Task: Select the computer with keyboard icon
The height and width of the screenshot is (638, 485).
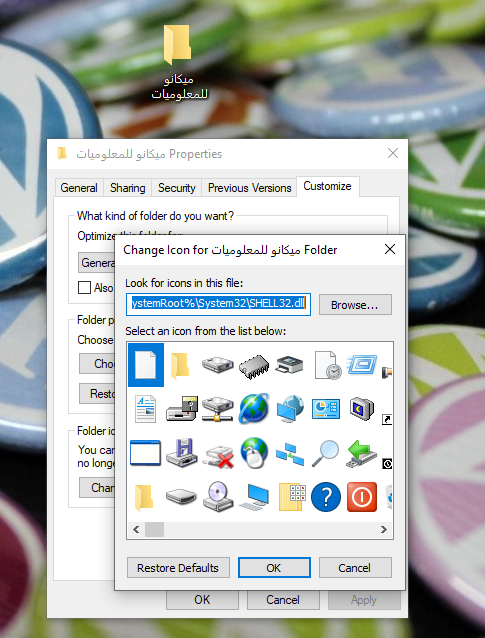Action: tap(254, 497)
